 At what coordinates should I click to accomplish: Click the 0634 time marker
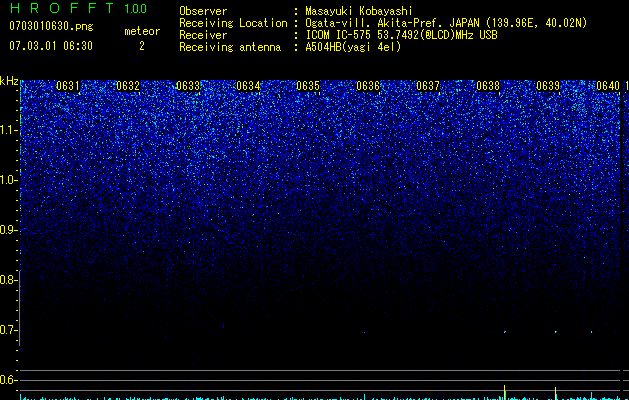pos(248,86)
